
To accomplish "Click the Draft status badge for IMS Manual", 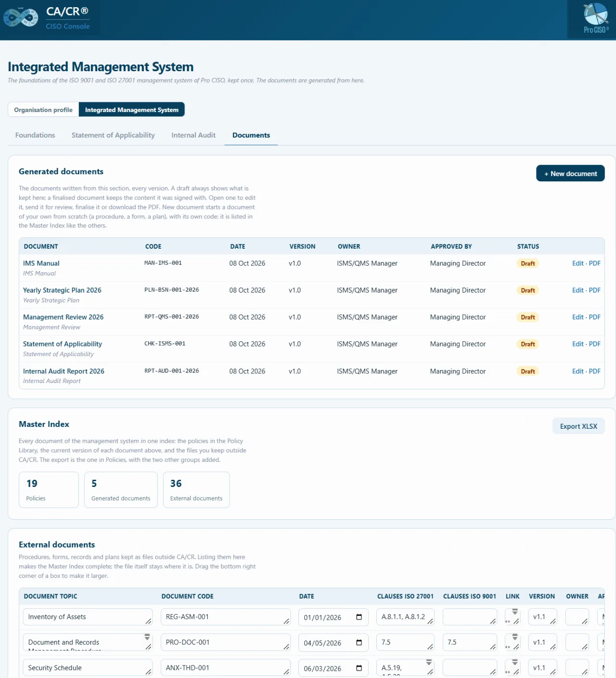I will (x=528, y=263).
